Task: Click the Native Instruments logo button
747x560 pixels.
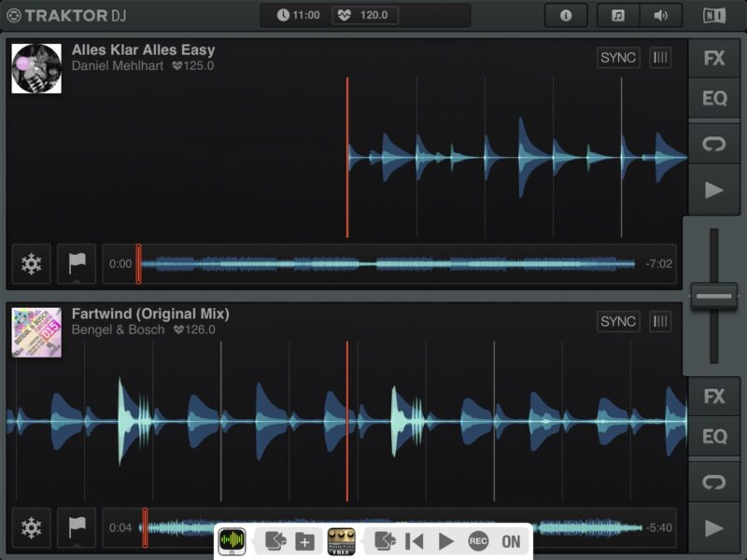Action: click(x=713, y=15)
